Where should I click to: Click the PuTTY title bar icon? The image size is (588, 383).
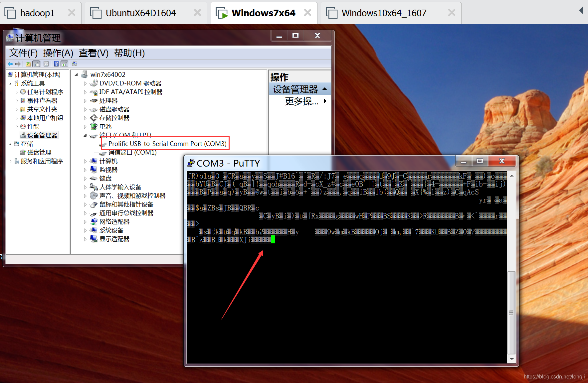[191, 163]
